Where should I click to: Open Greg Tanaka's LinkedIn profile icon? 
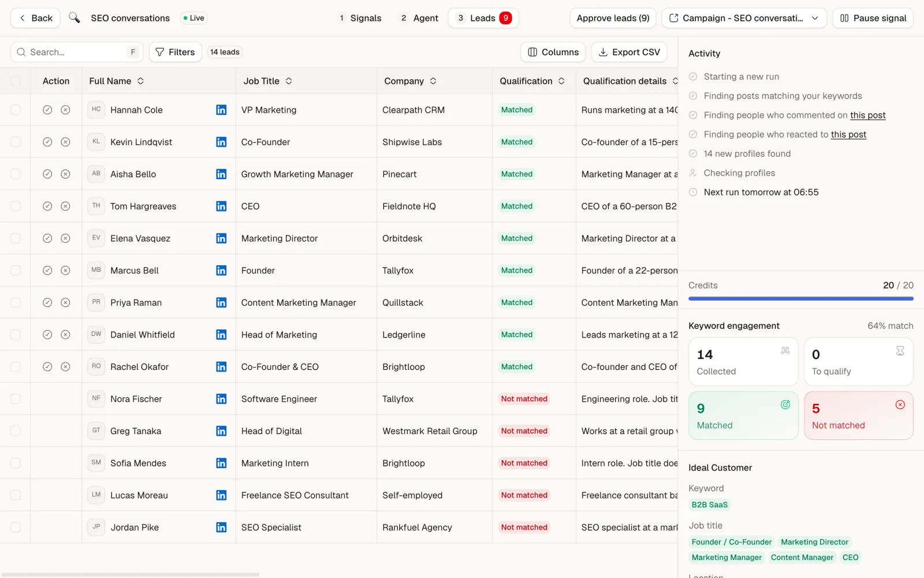[x=221, y=431]
